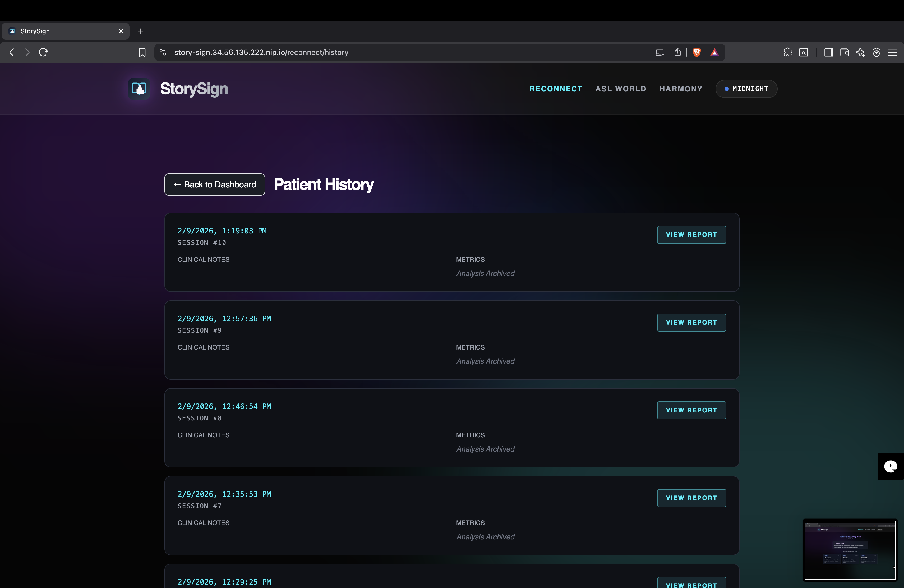The image size is (904, 588).
Task: Click the Brave Shields lion icon
Action: 696,52
